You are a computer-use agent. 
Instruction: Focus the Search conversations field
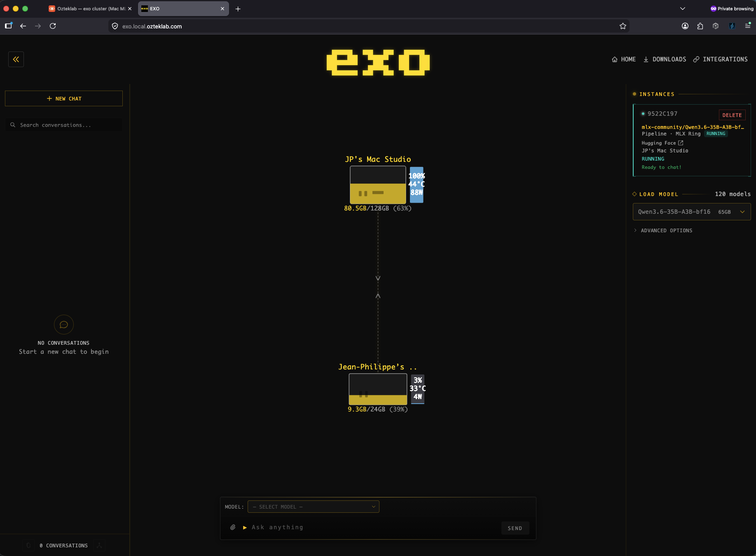tap(64, 125)
